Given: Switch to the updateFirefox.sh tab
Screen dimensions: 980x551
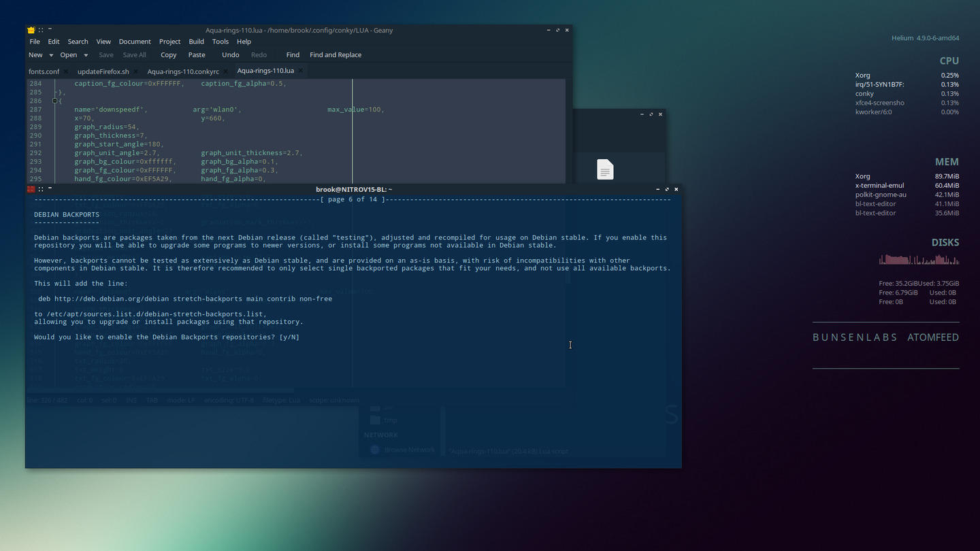Looking at the screenshot, I should pyautogui.click(x=103, y=71).
